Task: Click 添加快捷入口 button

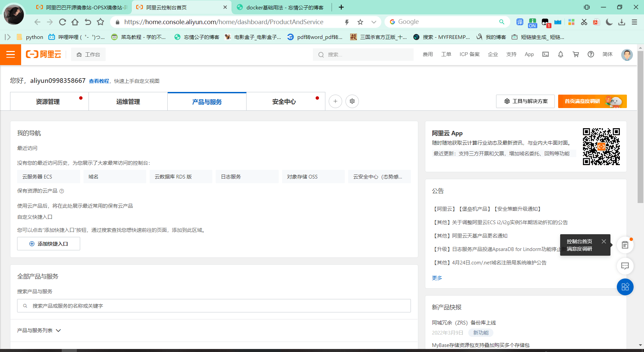Action: (49, 244)
